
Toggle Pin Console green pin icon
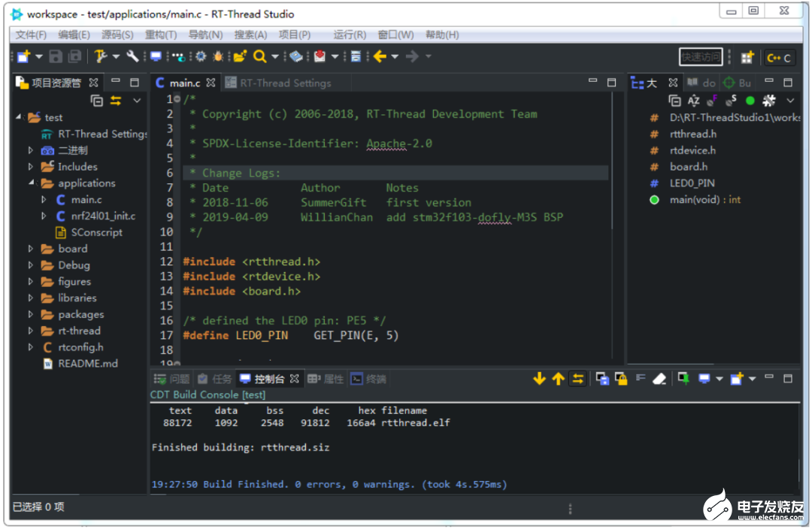(683, 379)
